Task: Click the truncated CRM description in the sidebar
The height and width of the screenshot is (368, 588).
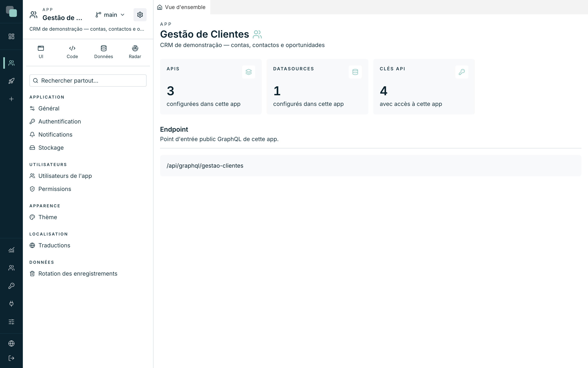Action: [87, 29]
